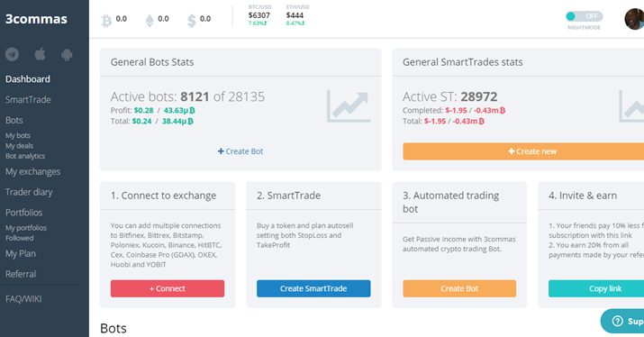Open the Android app icon in sidebar
Image resolution: width=644 pixels, height=337 pixels.
pyautogui.click(x=67, y=54)
